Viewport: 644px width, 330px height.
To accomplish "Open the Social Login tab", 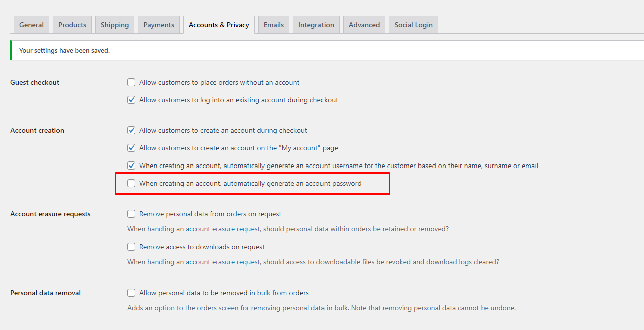I will click(x=413, y=25).
